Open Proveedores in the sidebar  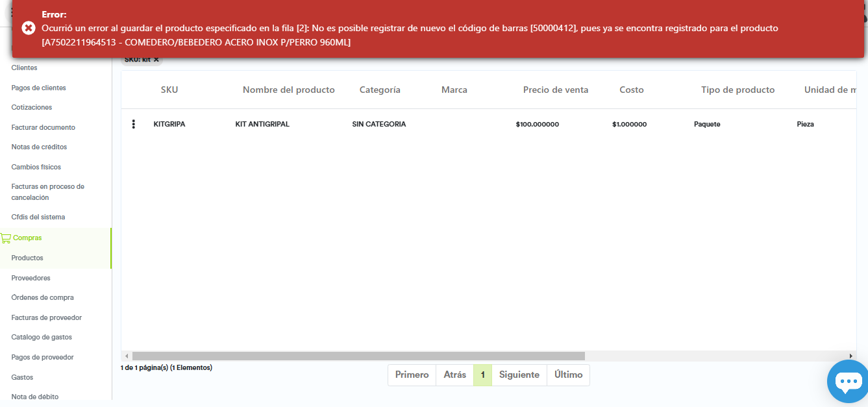[x=31, y=278]
